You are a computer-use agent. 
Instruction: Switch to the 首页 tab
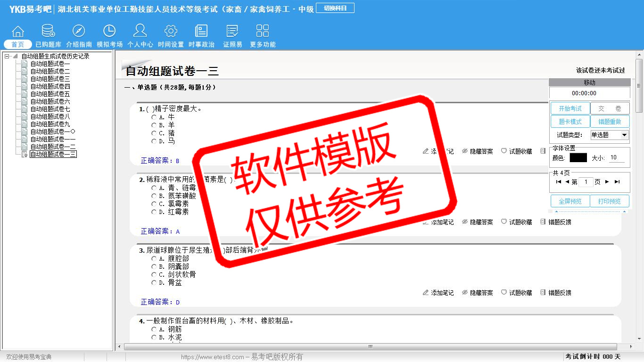pyautogui.click(x=18, y=44)
